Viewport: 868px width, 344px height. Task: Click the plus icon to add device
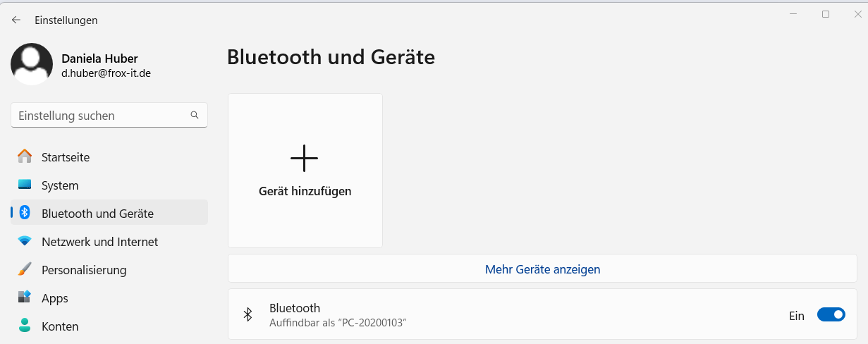[x=304, y=159]
